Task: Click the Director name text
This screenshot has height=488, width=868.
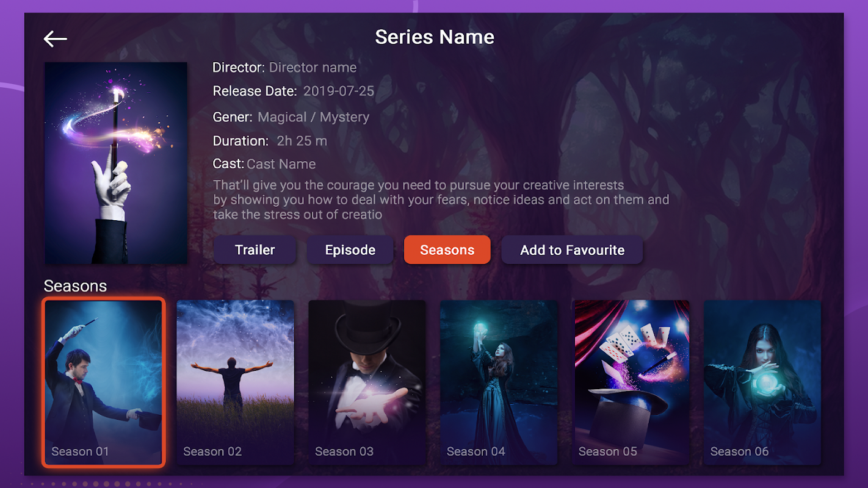Action: [313, 68]
